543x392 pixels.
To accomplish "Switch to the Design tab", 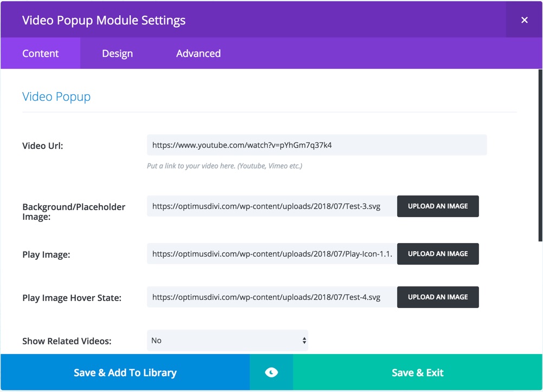I will pos(118,53).
